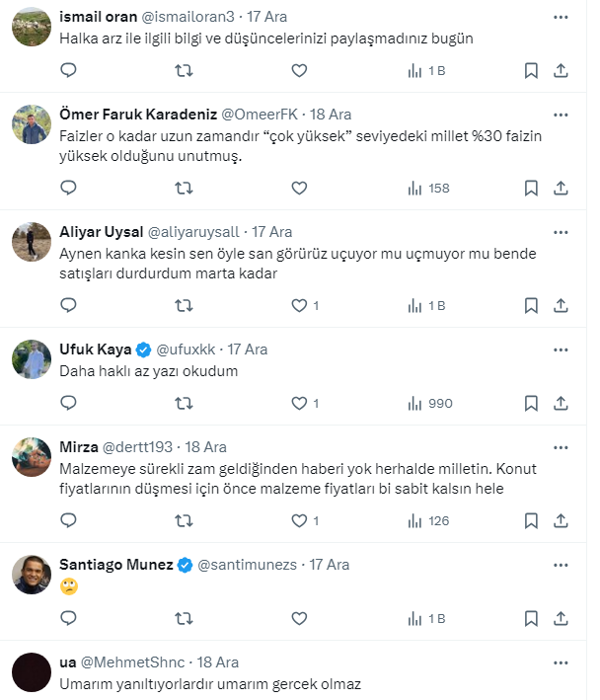Bookmark ismail oran's tweet
Viewport: 600px width, 700px height.
click(531, 70)
